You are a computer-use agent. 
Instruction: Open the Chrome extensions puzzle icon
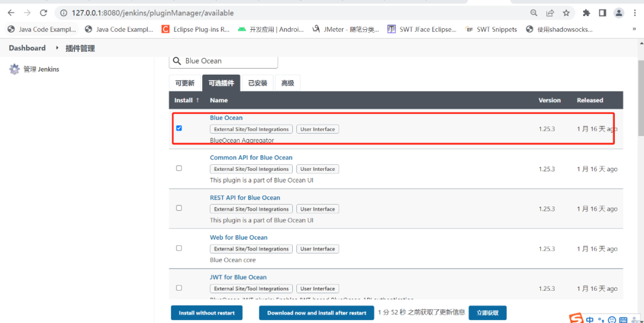(x=587, y=13)
